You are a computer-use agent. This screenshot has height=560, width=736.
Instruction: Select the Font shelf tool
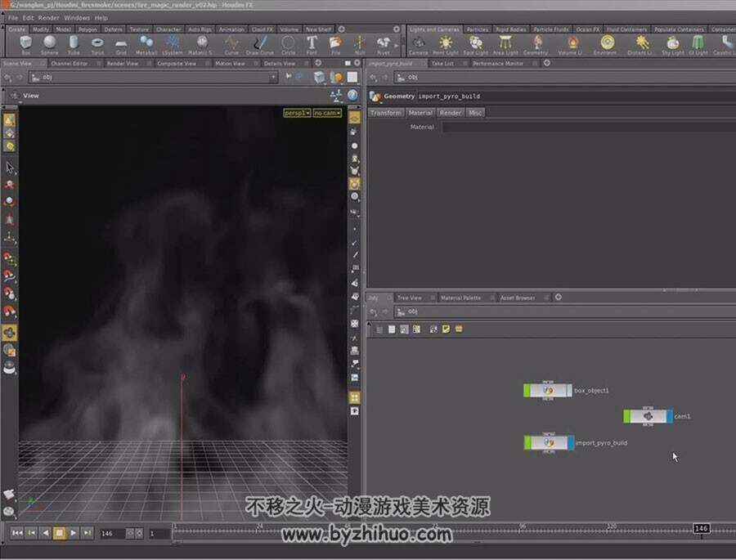tap(312, 45)
